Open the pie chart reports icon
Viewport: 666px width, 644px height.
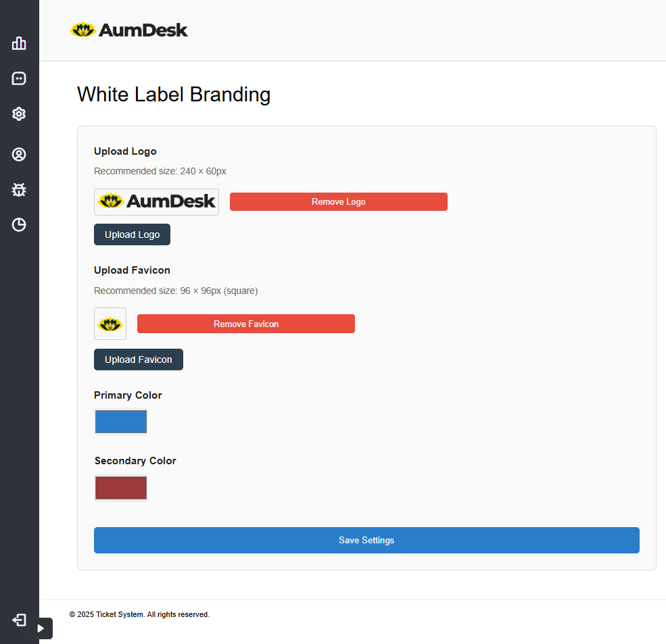tap(19, 224)
